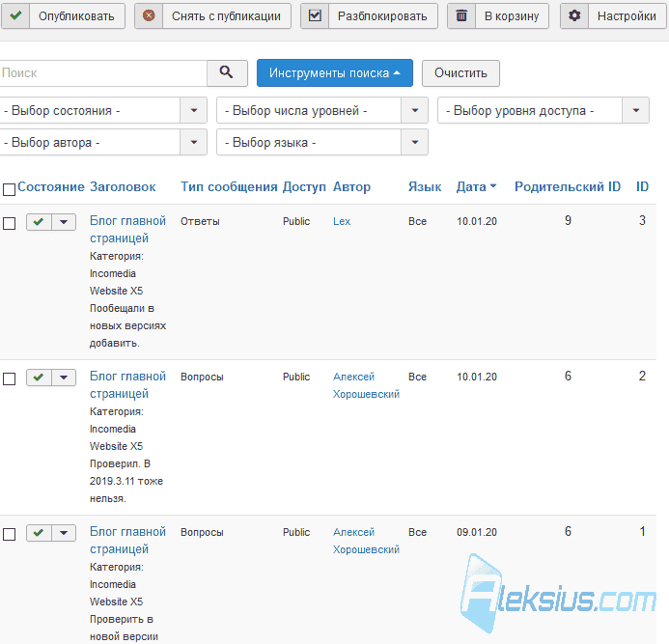Click the Разблокировать button label
This screenshot has height=644, width=669.
click(382, 16)
